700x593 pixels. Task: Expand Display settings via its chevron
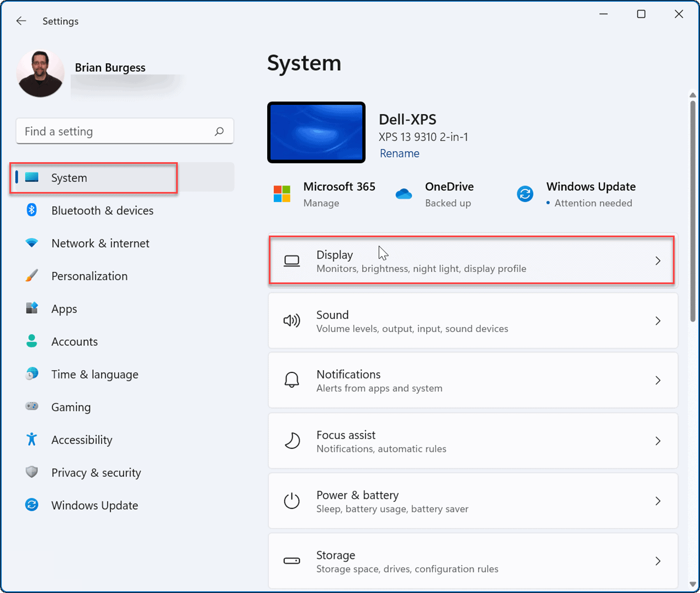pyautogui.click(x=657, y=261)
